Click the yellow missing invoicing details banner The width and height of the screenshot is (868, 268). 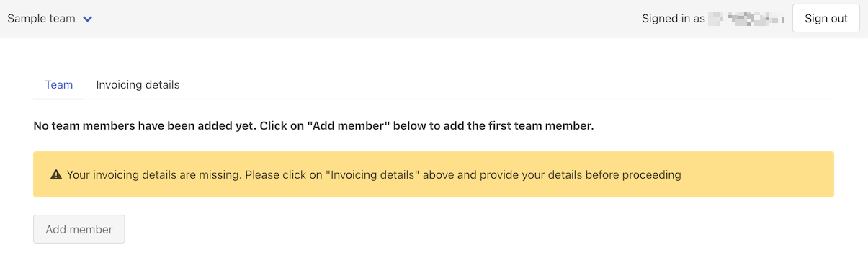tap(434, 174)
